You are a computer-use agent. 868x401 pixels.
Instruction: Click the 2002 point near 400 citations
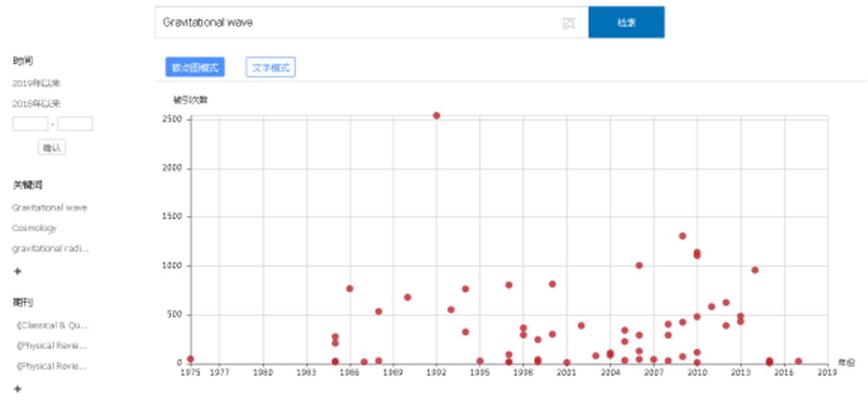coord(581,326)
